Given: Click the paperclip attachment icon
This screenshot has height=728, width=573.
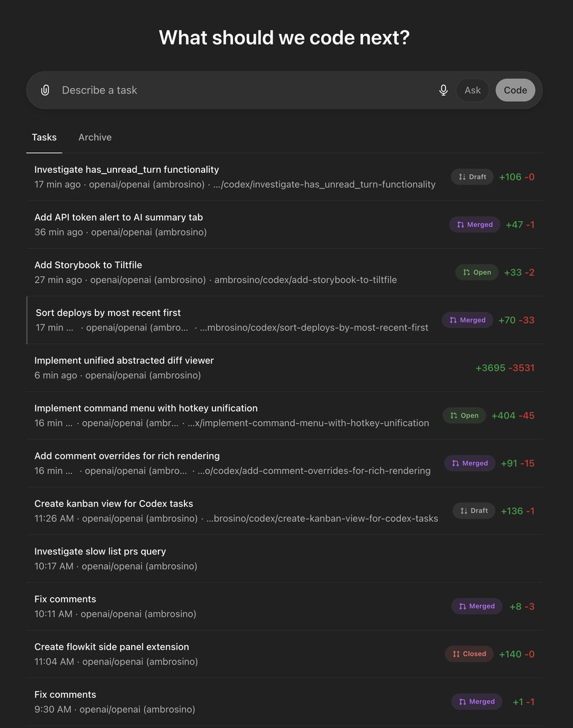Looking at the screenshot, I should pyautogui.click(x=45, y=90).
